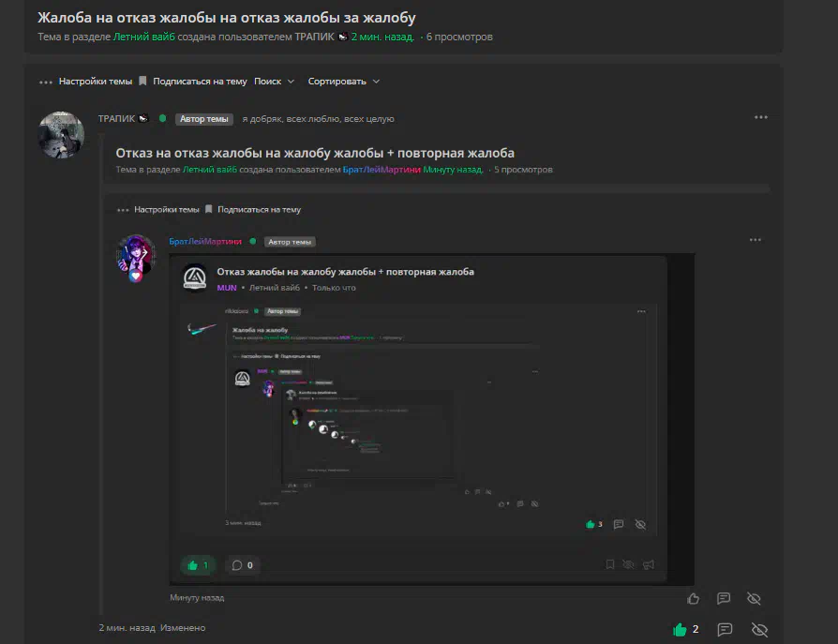Open three-dot menu of ТРАПИК post
This screenshot has height=644, width=838.
point(761,117)
